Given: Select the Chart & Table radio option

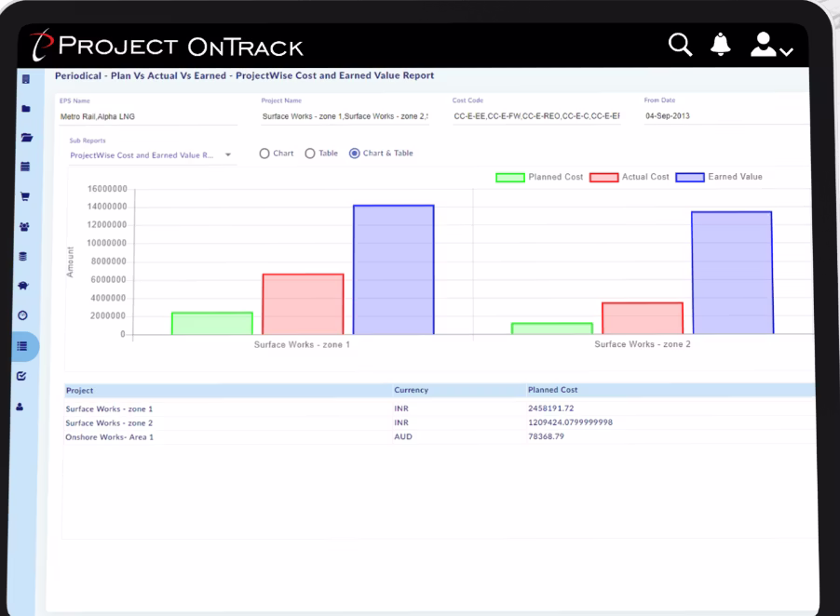Looking at the screenshot, I should coord(356,153).
